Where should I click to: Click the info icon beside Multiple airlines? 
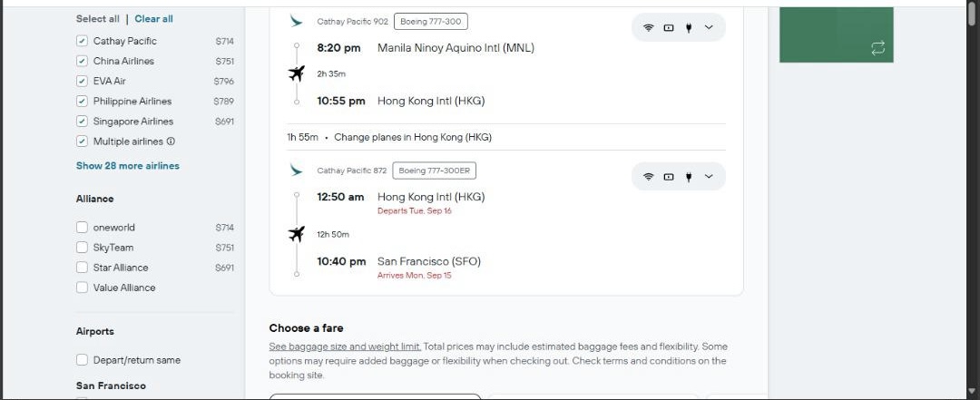point(171,141)
